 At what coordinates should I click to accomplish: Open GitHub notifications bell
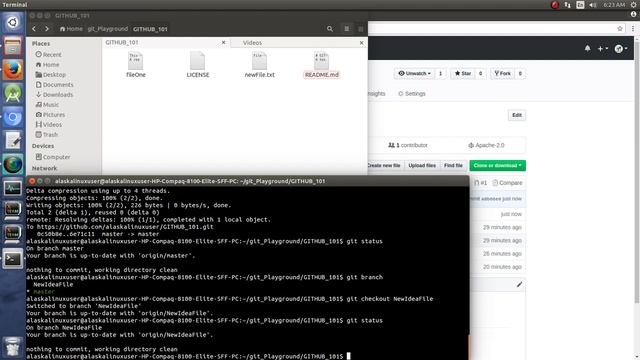[587, 49]
